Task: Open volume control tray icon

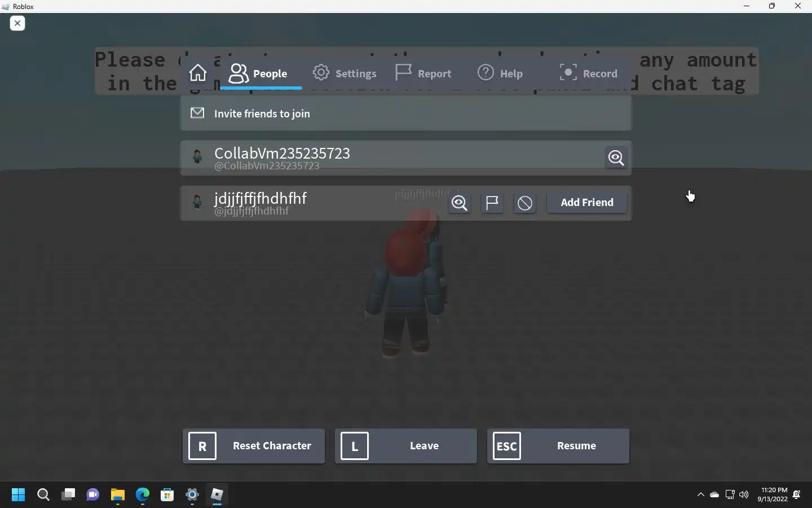Action: tap(744, 495)
